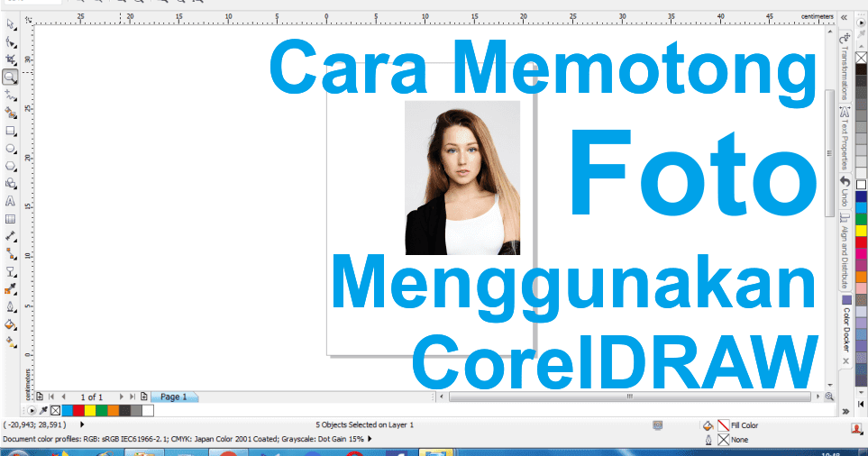Select the Smart Fill tool
Image resolution: width=868 pixels, height=456 pixels.
click(x=10, y=113)
